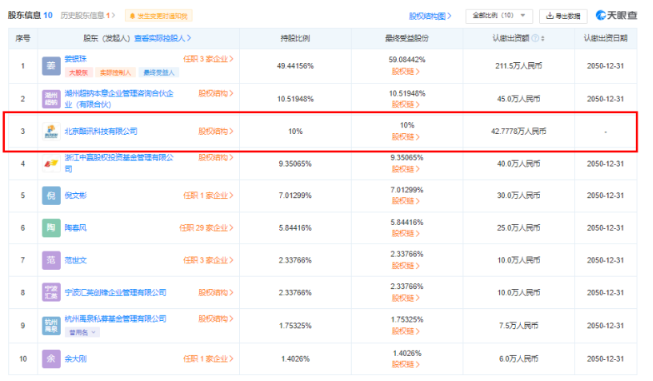This screenshot has height=381, width=653.
Task: Open 历史股东信息 1 link
Action: (88, 15)
